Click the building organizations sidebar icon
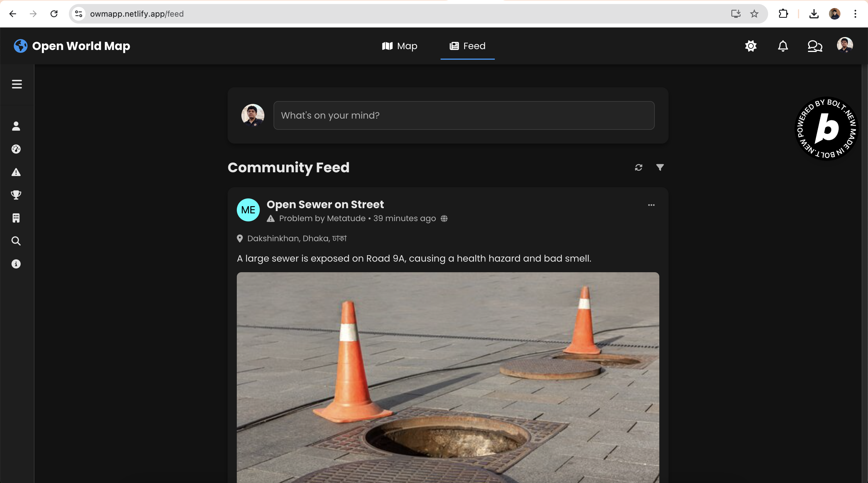This screenshot has height=483, width=868. (16, 218)
